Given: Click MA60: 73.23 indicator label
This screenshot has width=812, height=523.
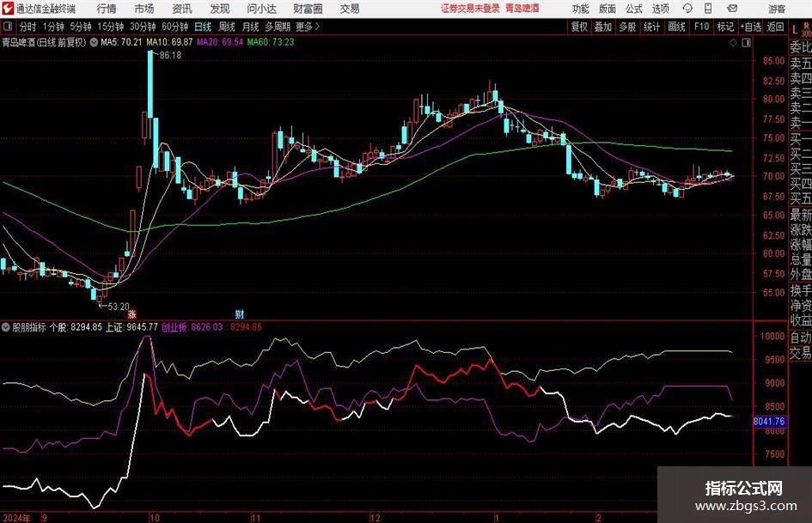Looking at the screenshot, I should 271,42.
